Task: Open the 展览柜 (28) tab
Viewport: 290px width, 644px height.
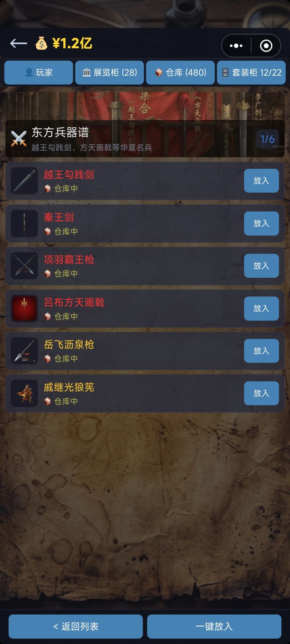Action: tap(110, 72)
